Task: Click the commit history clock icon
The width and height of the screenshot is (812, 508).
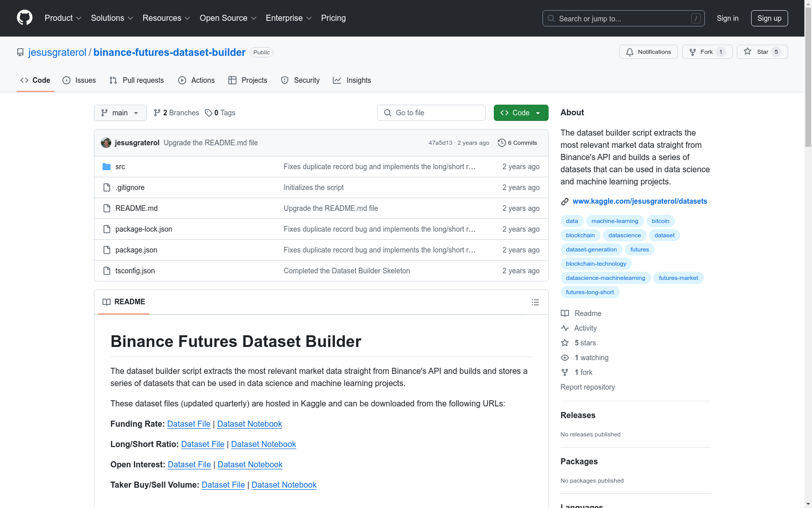Action: coord(502,143)
